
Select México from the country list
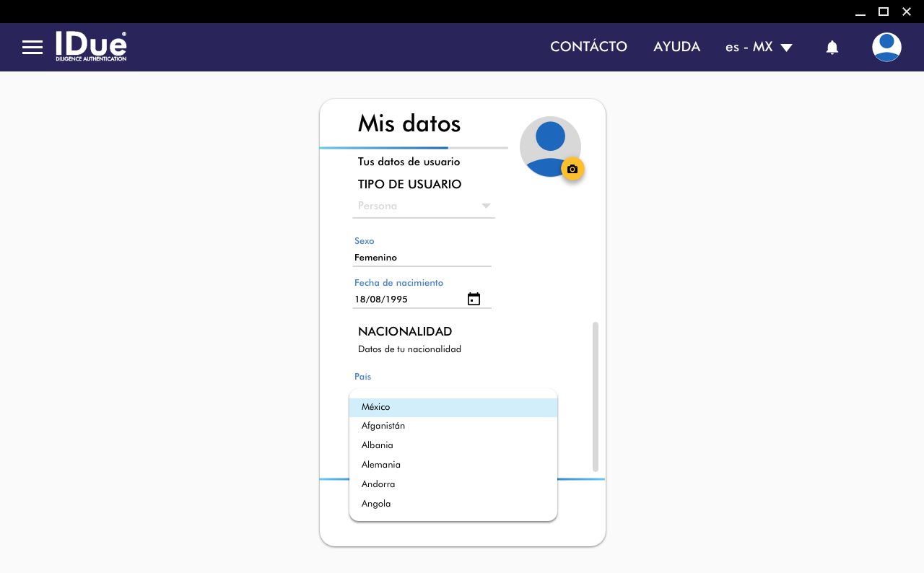(453, 408)
